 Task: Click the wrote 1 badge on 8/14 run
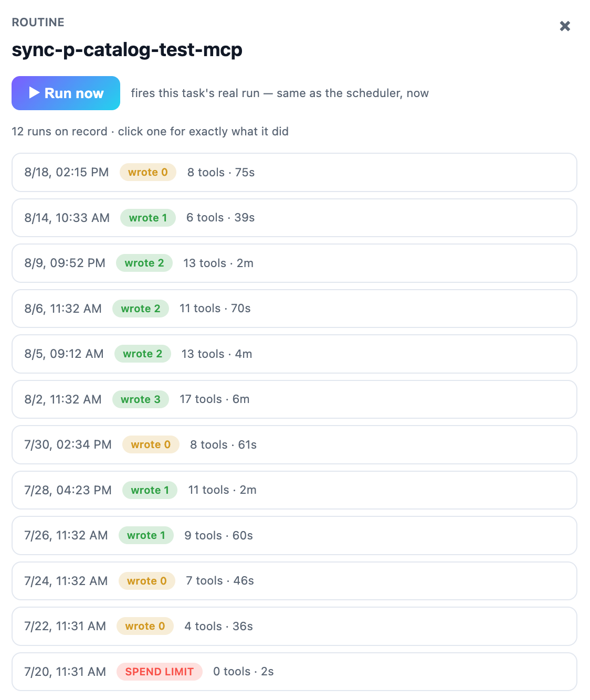tap(148, 218)
